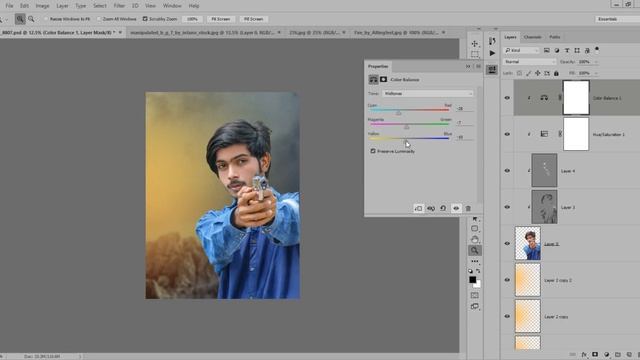Lock image pixels brush icon
This screenshot has height=360, width=640.
point(528,73)
